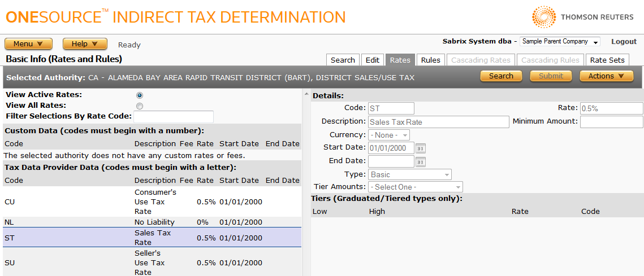This screenshot has height=276, width=644.
Task: Click the Thomson Reuters logo
Action: pos(582,17)
